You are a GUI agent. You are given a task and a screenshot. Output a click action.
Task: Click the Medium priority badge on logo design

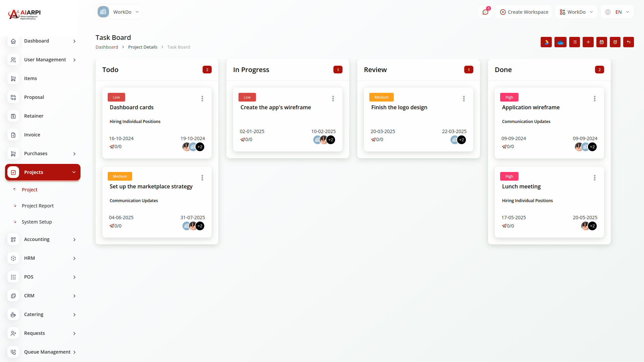click(x=381, y=97)
